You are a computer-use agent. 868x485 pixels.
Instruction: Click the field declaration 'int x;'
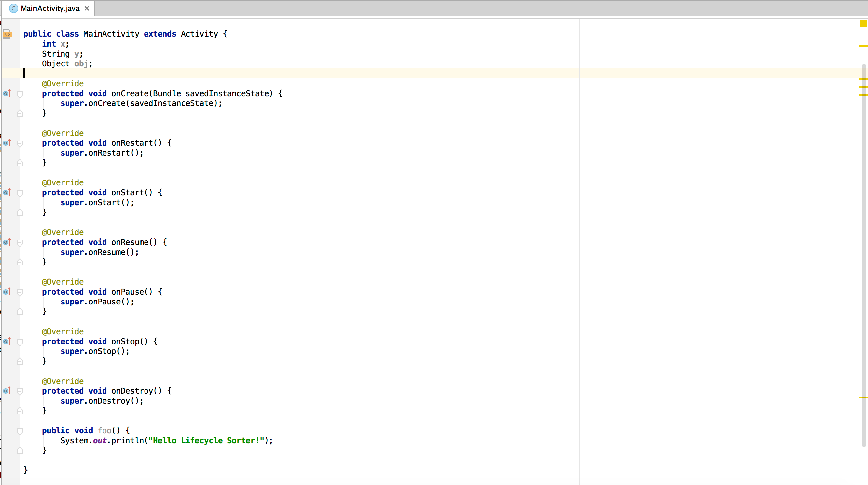55,44
